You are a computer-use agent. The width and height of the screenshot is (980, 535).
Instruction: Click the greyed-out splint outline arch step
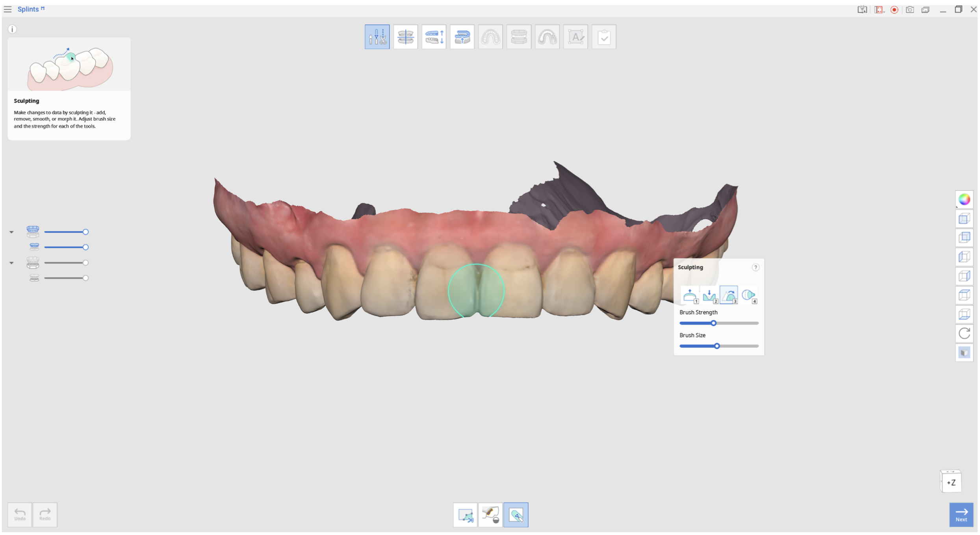(x=490, y=37)
